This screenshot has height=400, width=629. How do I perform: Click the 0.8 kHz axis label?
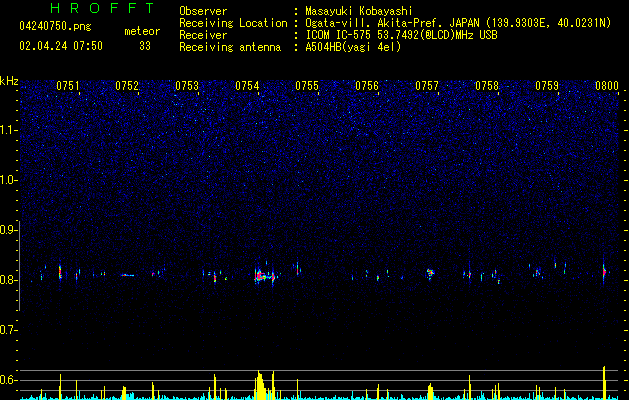pyautogui.click(x=9, y=280)
